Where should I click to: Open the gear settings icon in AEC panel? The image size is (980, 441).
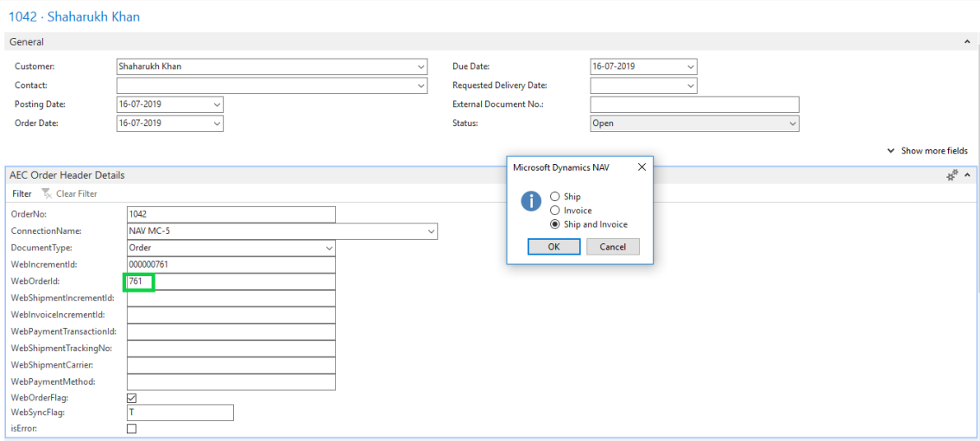pyautogui.click(x=952, y=175)
